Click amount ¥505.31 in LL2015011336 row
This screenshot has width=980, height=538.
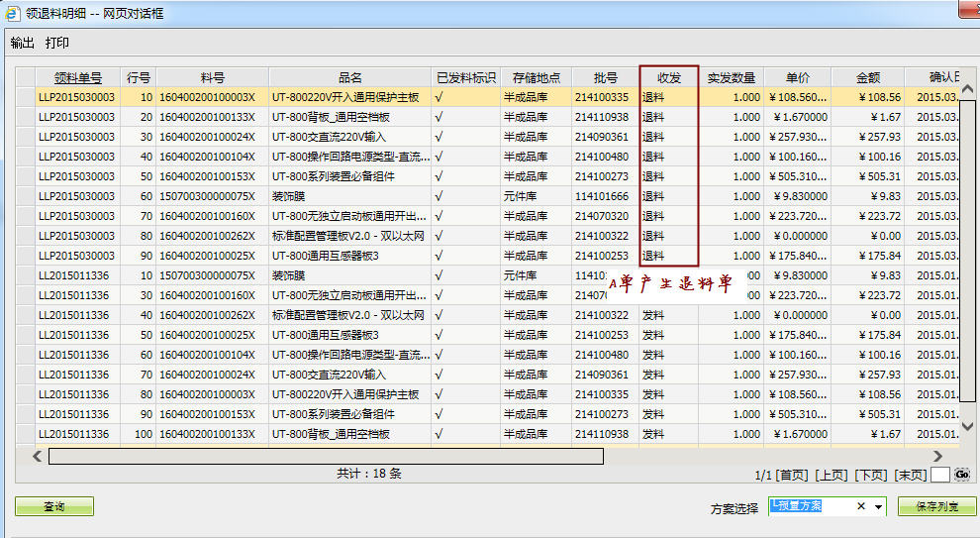click(x=880, y=414)
